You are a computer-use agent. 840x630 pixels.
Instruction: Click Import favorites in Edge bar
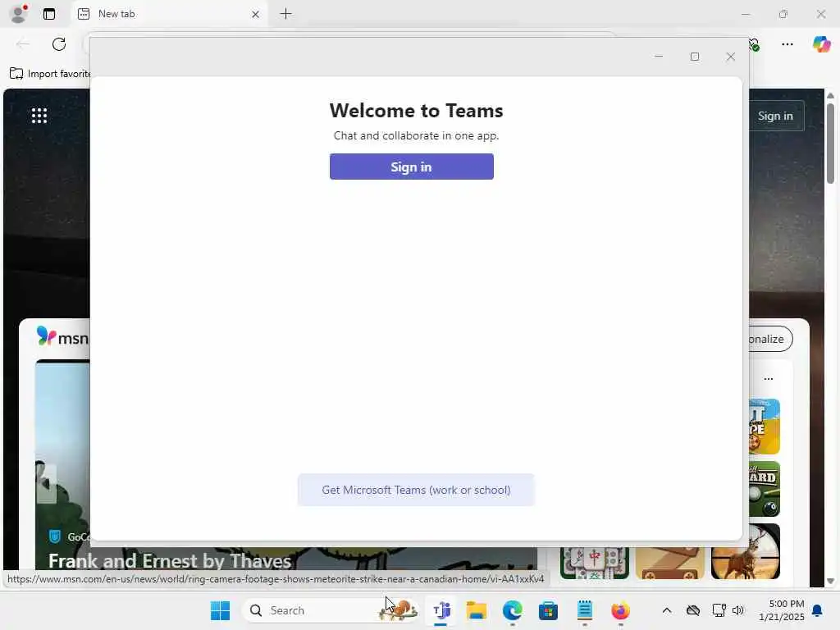50,73
